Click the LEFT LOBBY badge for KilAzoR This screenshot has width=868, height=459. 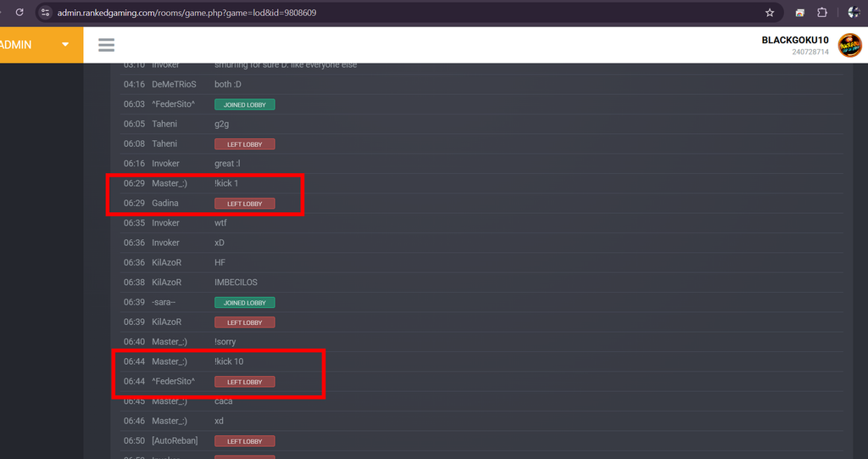245,322
